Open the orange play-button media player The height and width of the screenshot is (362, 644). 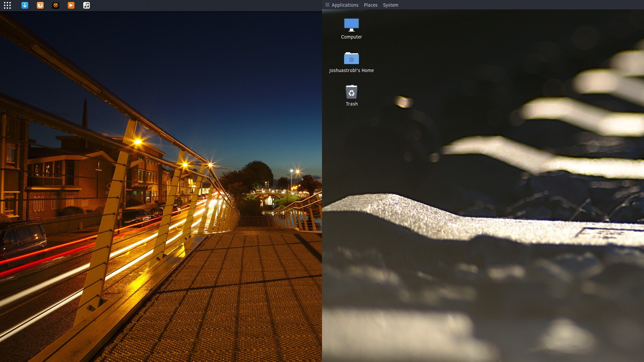click(x=71, y=5)
